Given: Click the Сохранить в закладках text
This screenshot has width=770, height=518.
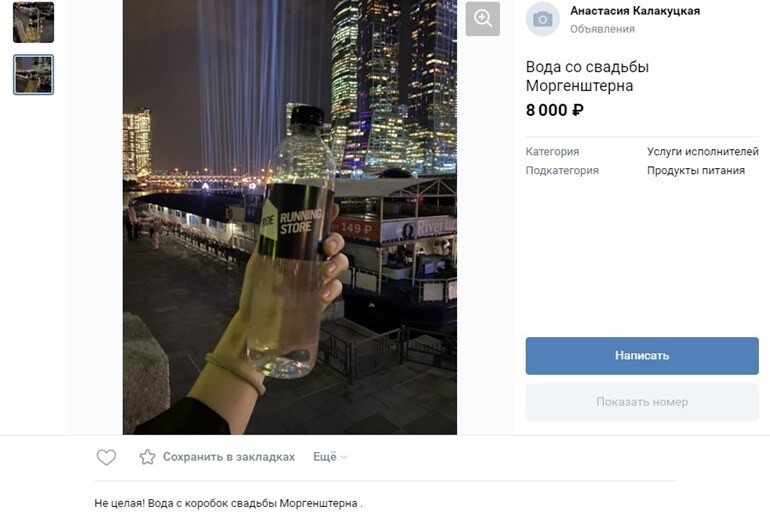Looking at the screenshot, I should click(x=229, y=457).
